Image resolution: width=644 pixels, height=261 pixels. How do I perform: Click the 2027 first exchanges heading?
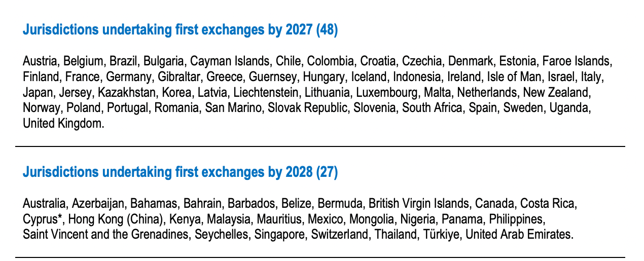(x=180, y=30)
